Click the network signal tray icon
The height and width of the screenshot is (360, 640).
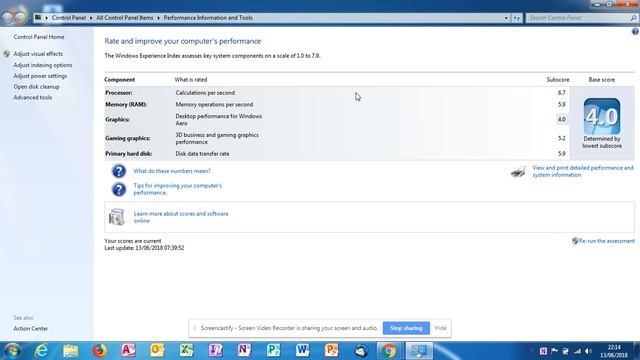(x=577, y=351)
